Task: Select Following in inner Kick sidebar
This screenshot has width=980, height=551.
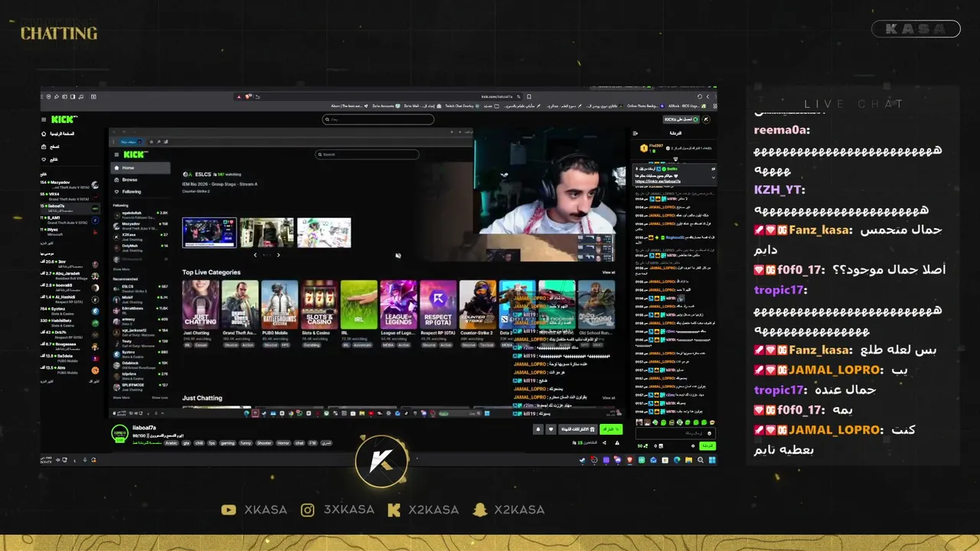Action: [140, 191]
